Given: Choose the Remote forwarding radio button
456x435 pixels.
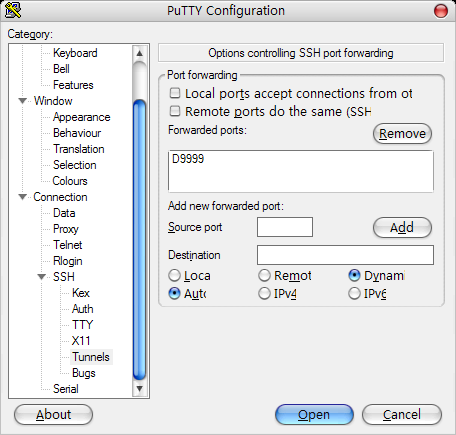Looking at the screenshot, I should [264, 276].
